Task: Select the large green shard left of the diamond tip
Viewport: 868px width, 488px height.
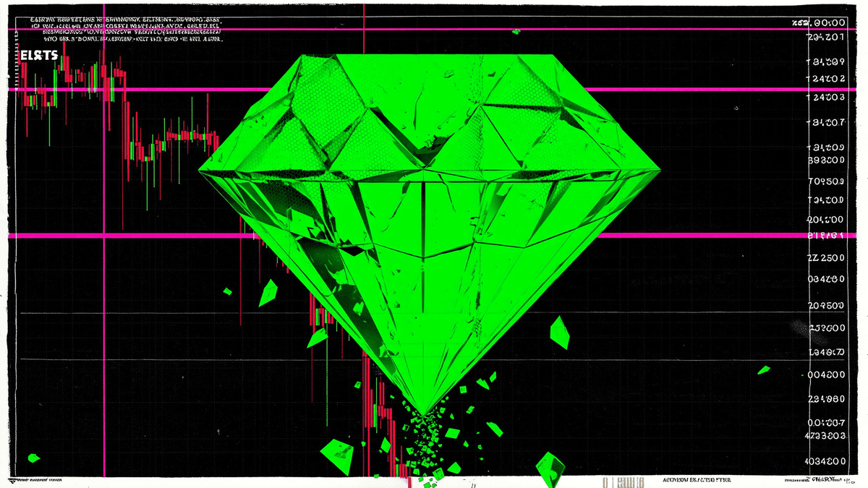Action: pyautogui.click(x=338, y=455)
